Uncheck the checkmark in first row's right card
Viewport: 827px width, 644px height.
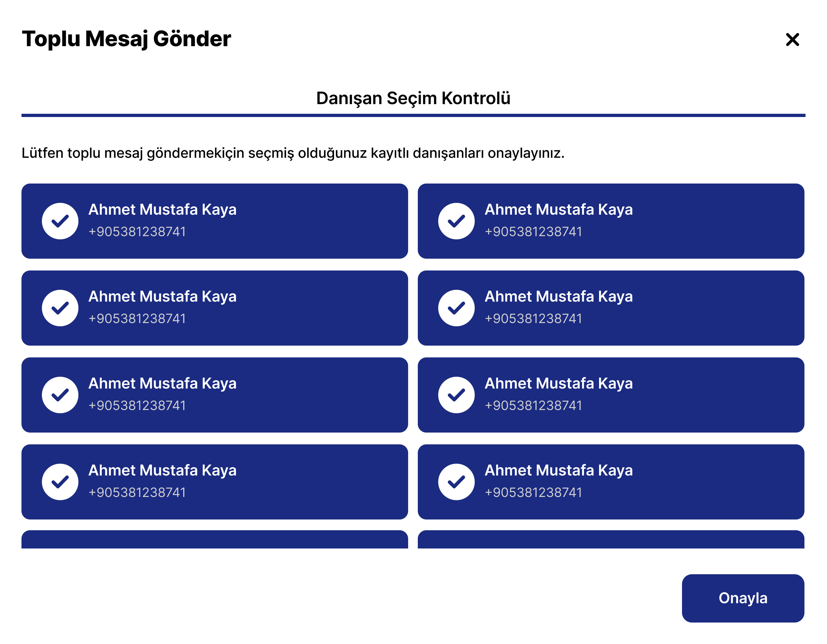point(456,221)
